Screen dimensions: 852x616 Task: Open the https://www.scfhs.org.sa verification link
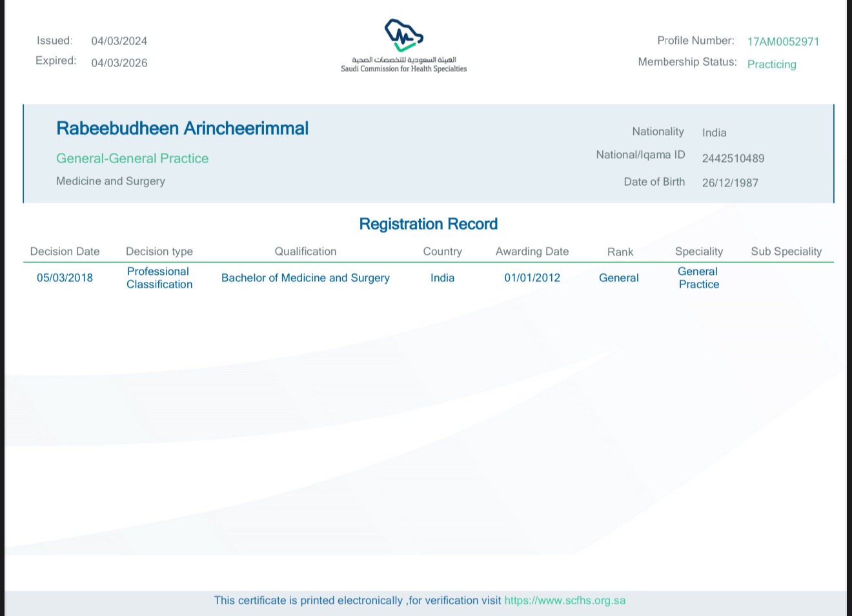[565, 601]
